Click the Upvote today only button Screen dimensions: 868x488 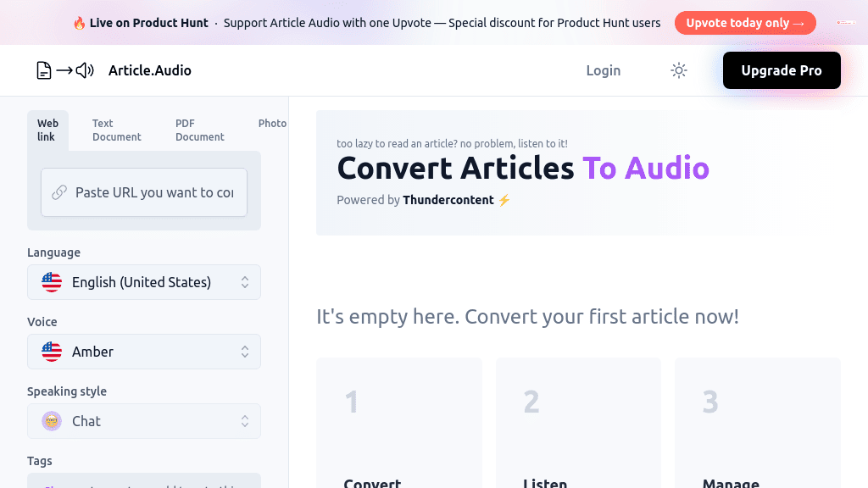click(745, 23)
